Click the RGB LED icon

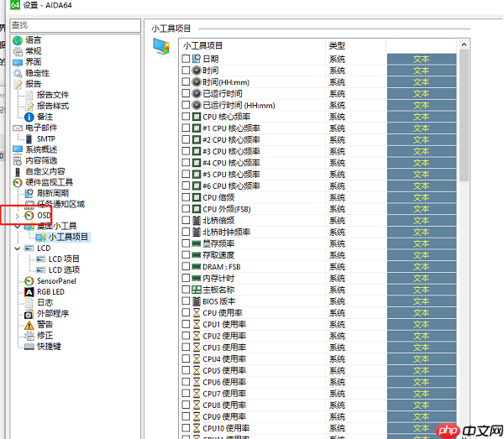(29, 292)
